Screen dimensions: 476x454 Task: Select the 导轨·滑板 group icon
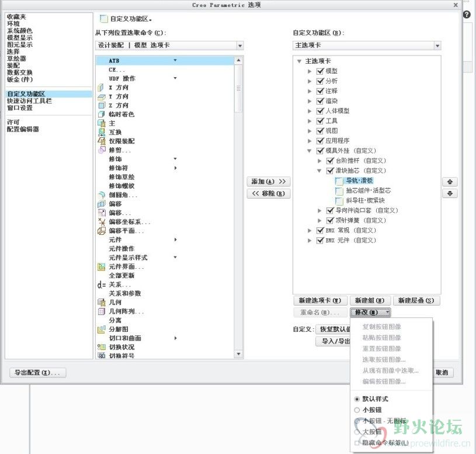click(339, 181)
